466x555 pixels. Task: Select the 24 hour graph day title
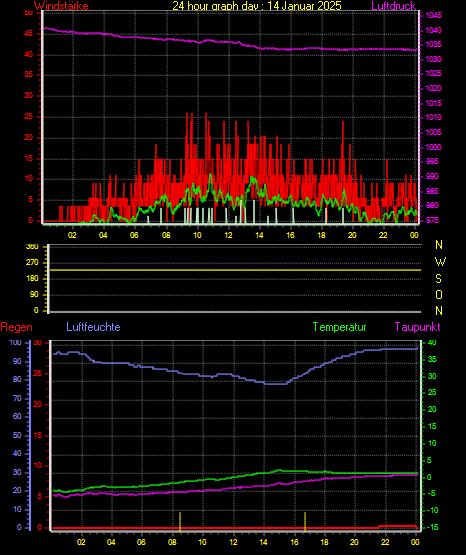pyautogui.click(x=257, y=6)
